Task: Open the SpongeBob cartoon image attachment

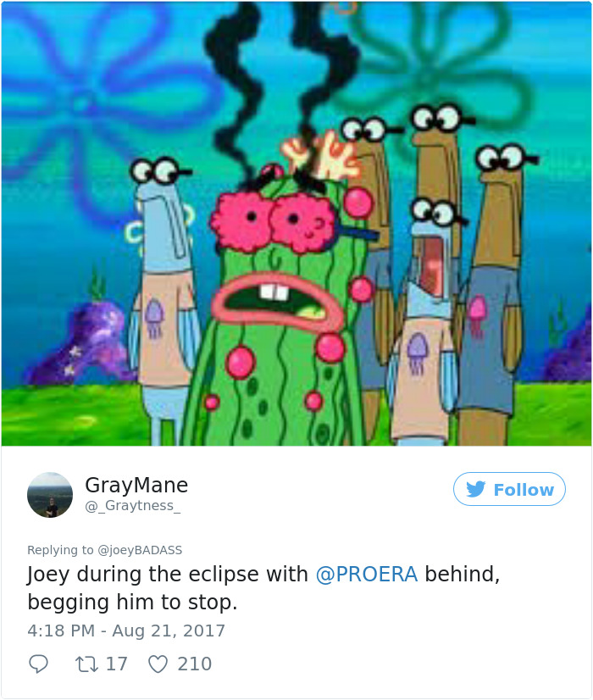Action: (x=296, y=224)
